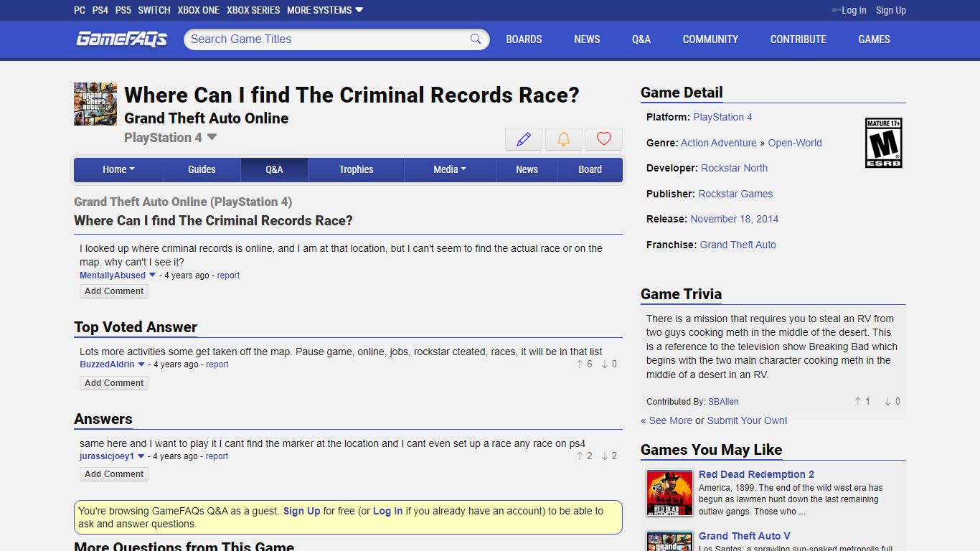Click the GTA Online game cover thumbnail
The image size is (980, 551).
point(95,104)
